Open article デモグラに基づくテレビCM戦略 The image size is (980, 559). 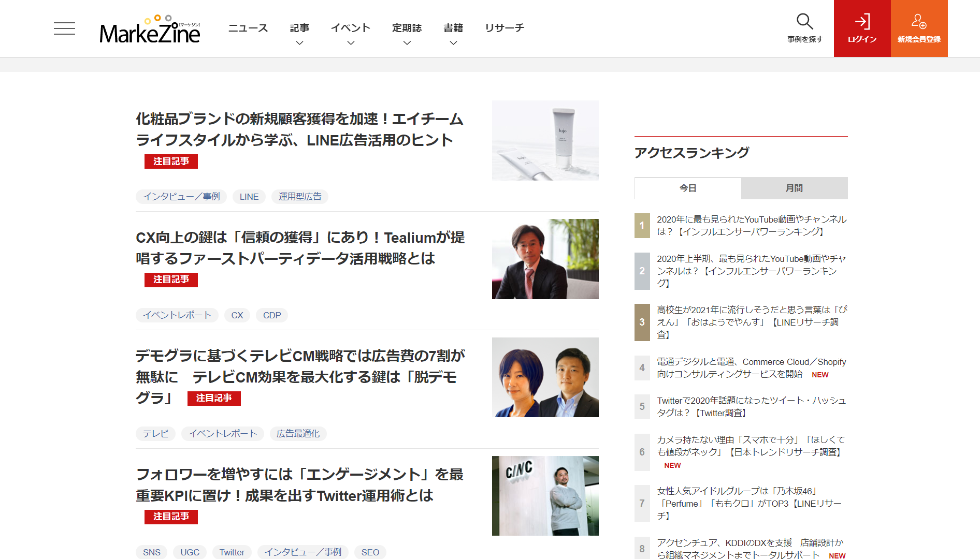coord(300,377)
